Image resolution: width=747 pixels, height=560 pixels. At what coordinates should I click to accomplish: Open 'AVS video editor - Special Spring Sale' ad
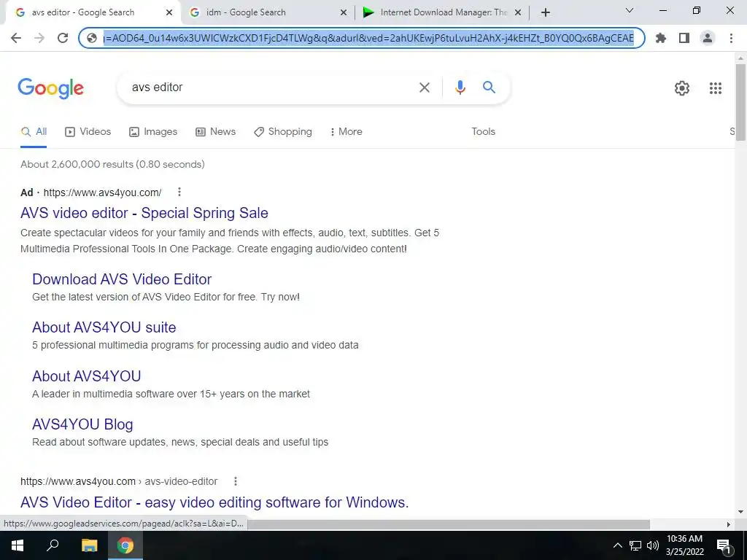[x=144, y=213]
